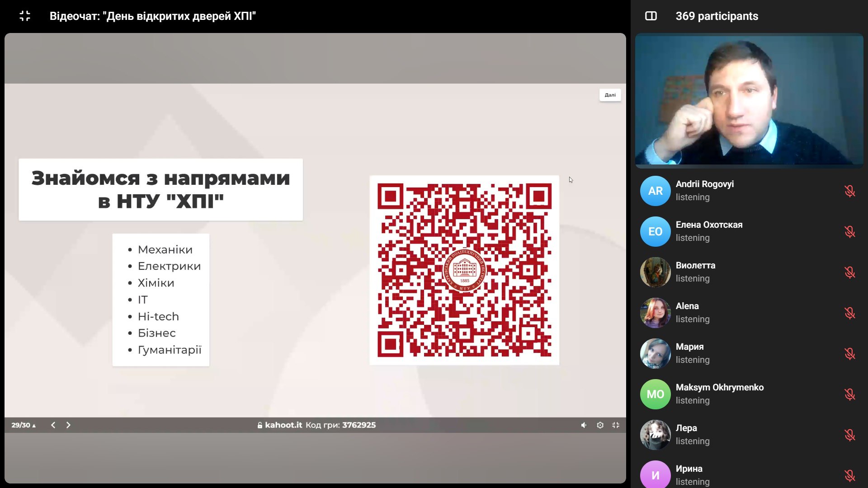Viewport: 868px width, 488px height.
Task: Click the Бізнес list item
Action: click(156, 333)
